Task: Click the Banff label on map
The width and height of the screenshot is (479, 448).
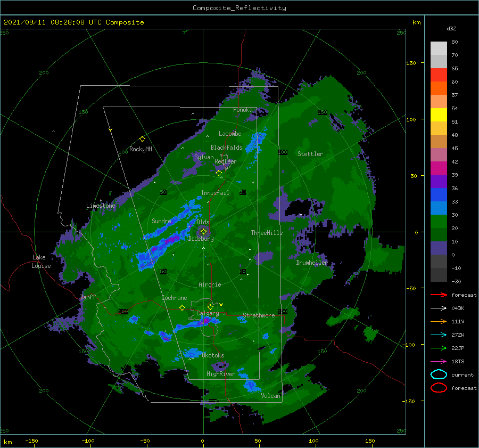Action: 88,297
